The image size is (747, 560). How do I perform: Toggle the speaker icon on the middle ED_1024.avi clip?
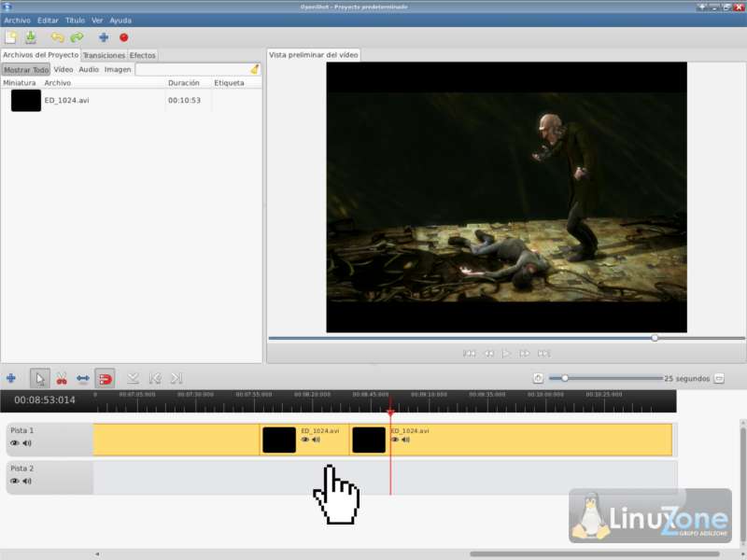(x=316, y=440)
